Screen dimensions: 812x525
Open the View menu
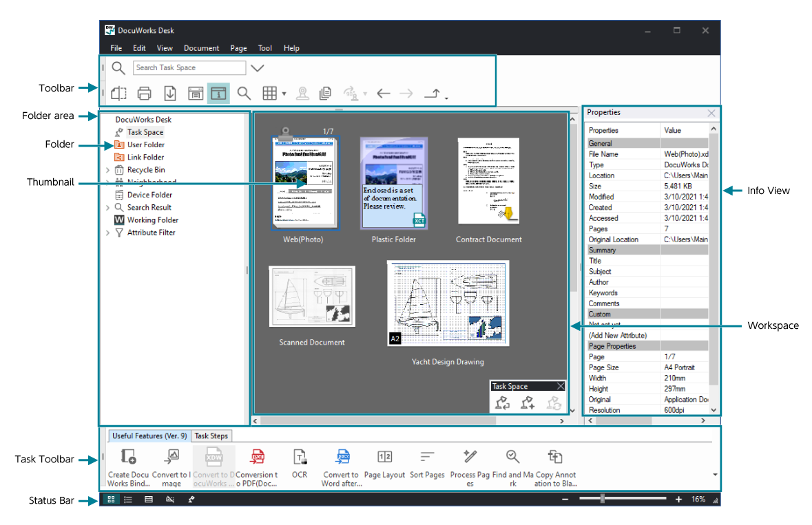pyautogui.click(x=165, y=48)
